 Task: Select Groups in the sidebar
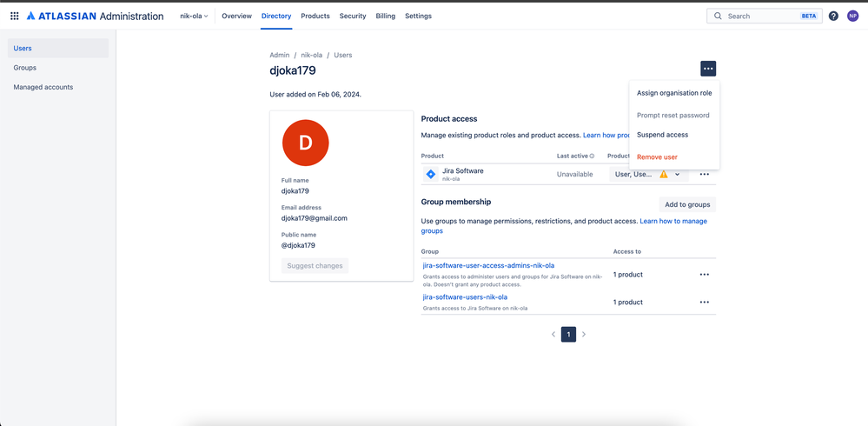click(58, 68)
